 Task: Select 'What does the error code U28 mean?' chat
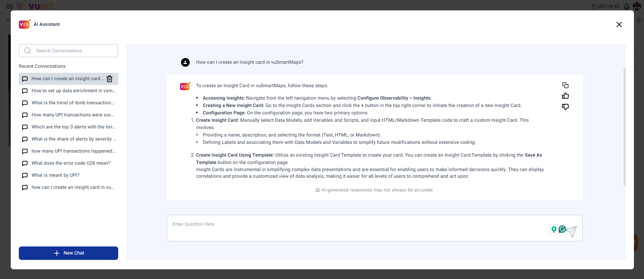pos(71,163)
